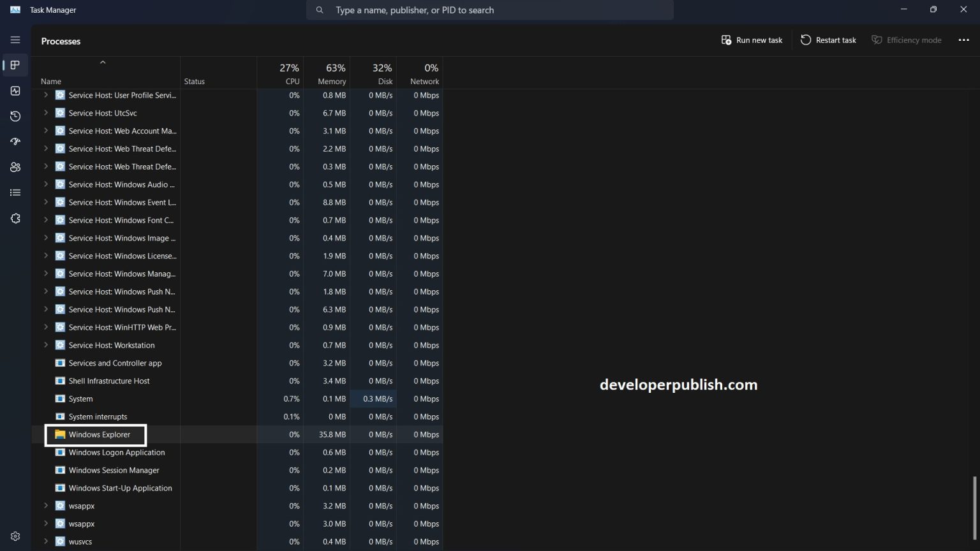Open the Users page sidebar icon
Image resolution: width=980 pixels, height=551 pixels.
(15, 167)
